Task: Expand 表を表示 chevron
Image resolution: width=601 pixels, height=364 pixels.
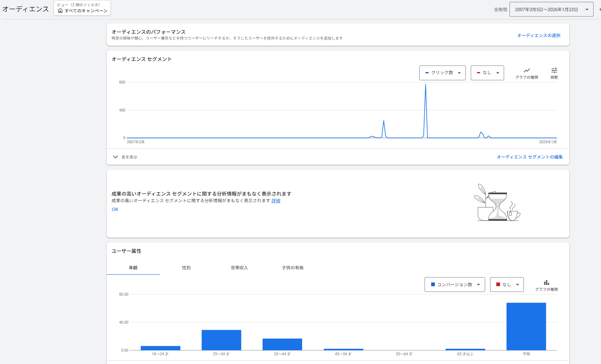Action: 115,157
